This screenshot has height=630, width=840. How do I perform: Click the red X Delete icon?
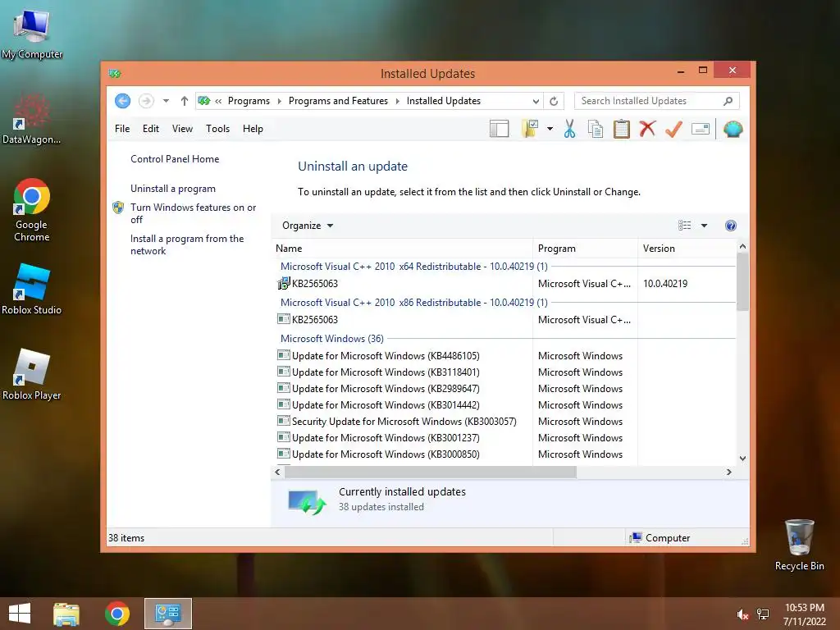pyautogui.click(x=647, y=129)
